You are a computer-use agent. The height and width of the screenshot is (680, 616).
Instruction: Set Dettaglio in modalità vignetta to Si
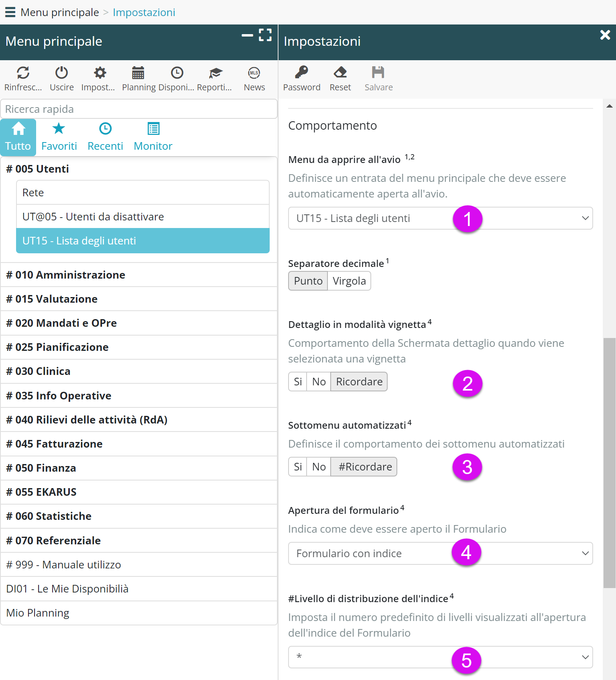pos(297,382)
